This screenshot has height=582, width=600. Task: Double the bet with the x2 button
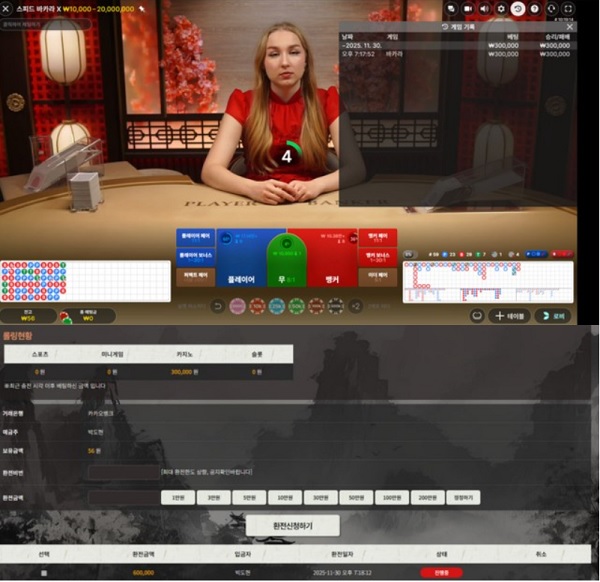click(x=355, y=306)
